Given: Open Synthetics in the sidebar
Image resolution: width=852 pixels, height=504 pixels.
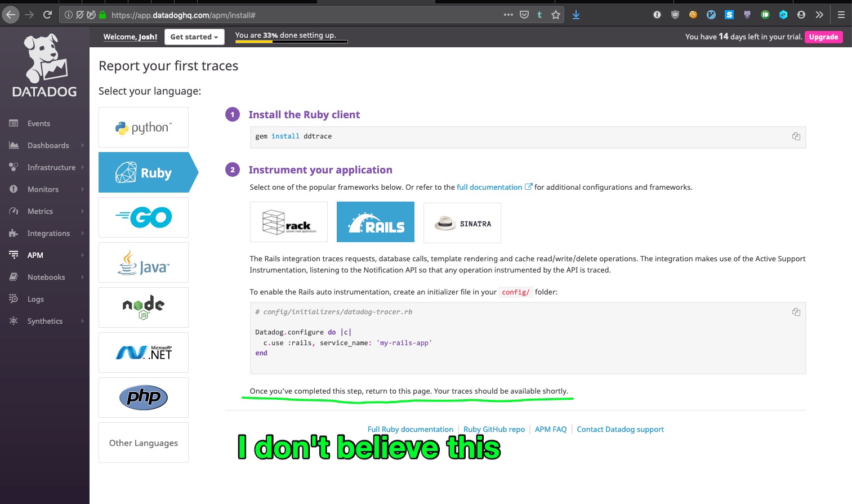Looking at the screenshot, I should 45,321.
